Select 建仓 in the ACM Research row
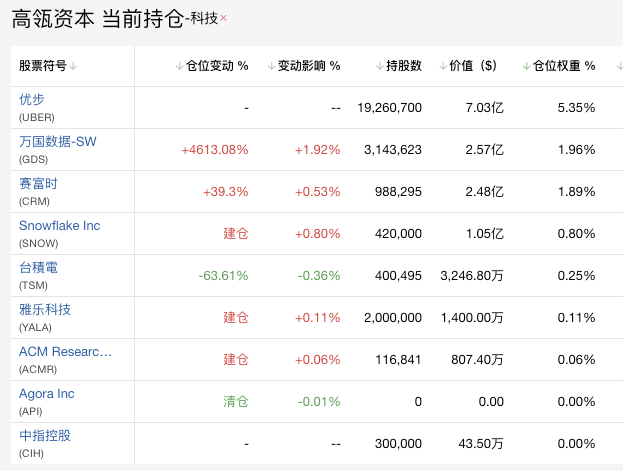 (x=236, y=360)
